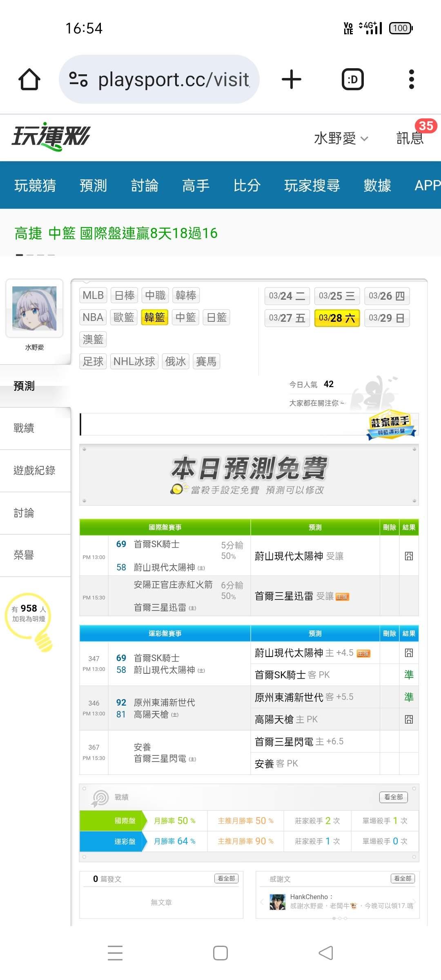
Task: Open the 數據 nav item
Action: point(377,185)
